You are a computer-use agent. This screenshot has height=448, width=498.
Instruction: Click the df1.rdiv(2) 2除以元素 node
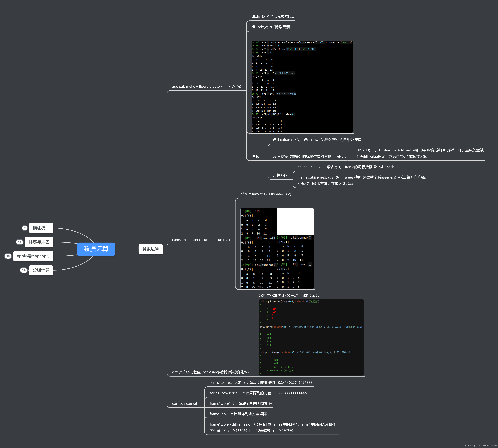tap(271, 27)
